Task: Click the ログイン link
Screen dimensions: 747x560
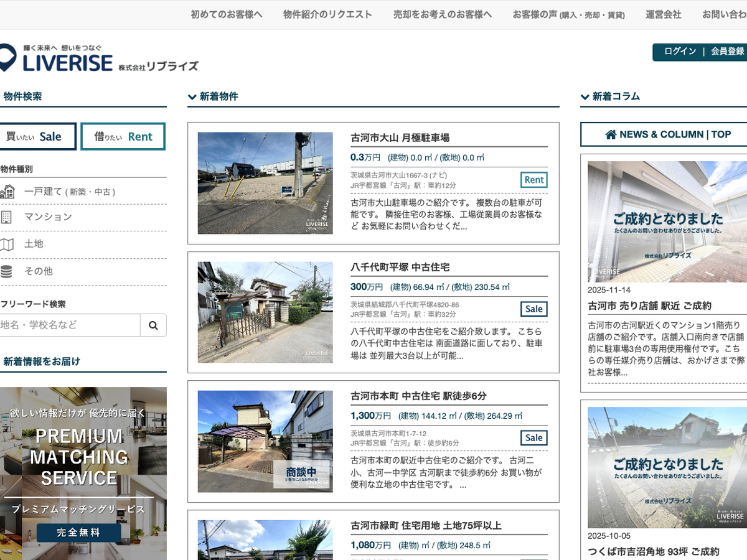Action: pos(680,52)
